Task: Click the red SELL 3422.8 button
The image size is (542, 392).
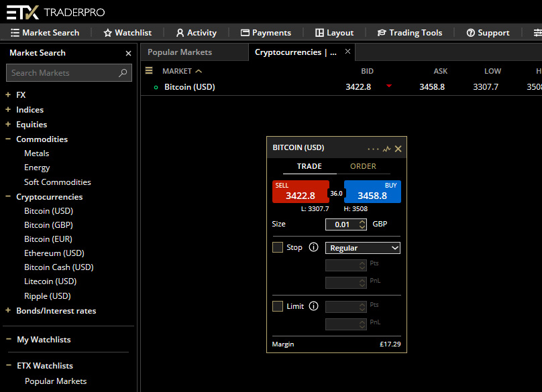Action: (x=301, y=192)
